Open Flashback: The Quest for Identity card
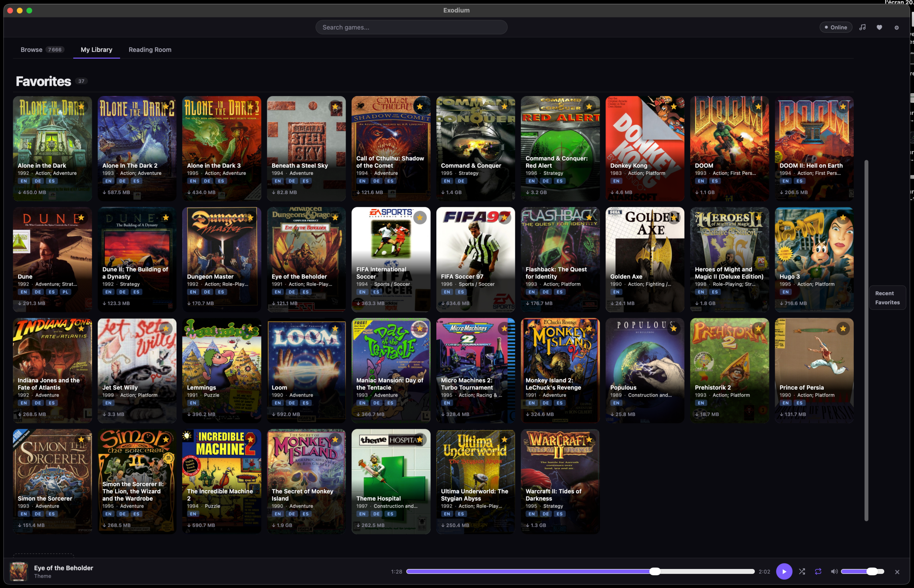This screenshot has width=914, height=588. [x=560, y=260]
